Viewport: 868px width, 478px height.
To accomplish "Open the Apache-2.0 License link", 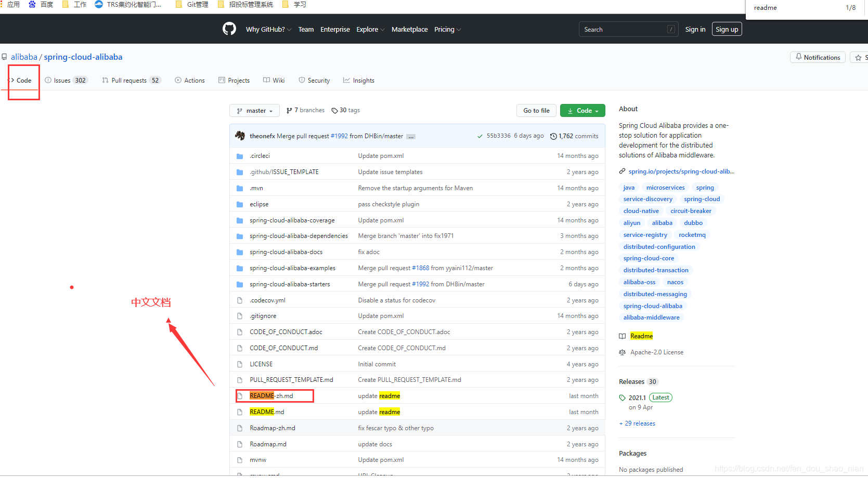I will (657, 352).
